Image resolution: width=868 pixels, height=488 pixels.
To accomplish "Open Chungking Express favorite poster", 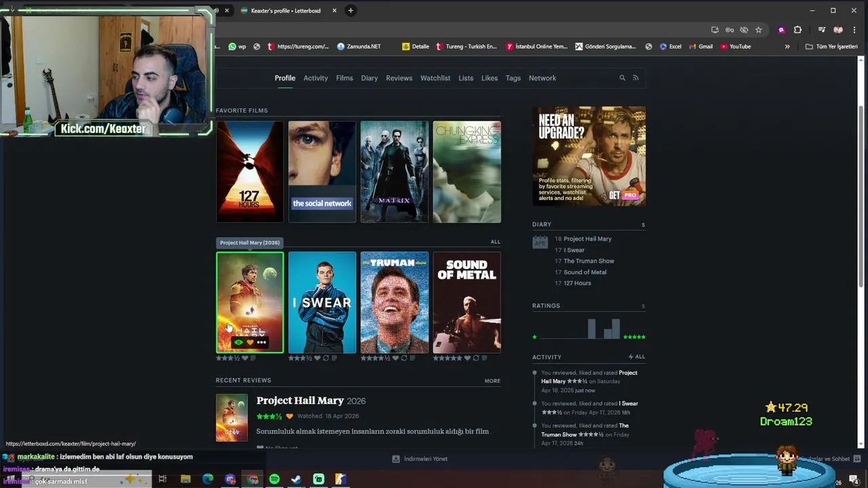I will click(467, 172).
